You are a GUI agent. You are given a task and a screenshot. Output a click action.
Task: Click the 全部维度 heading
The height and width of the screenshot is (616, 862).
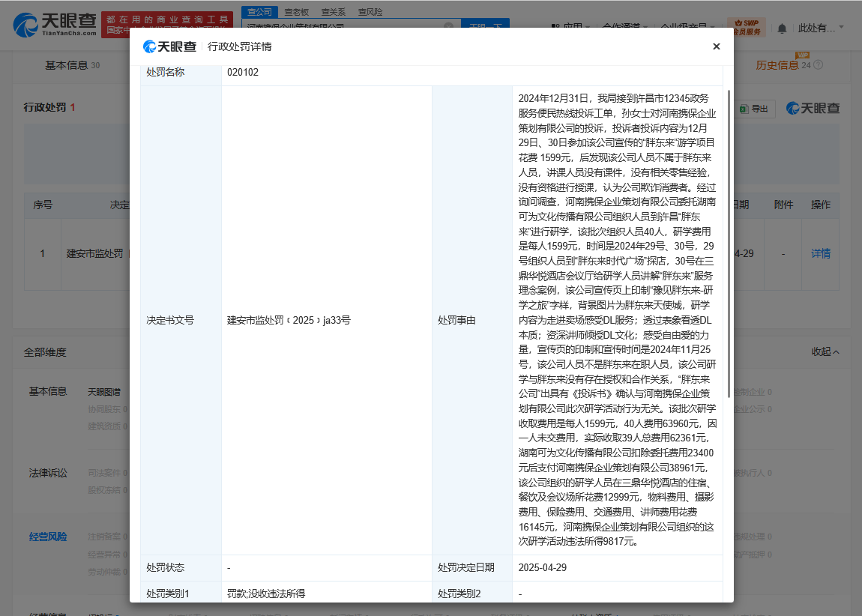coord(44,352)
